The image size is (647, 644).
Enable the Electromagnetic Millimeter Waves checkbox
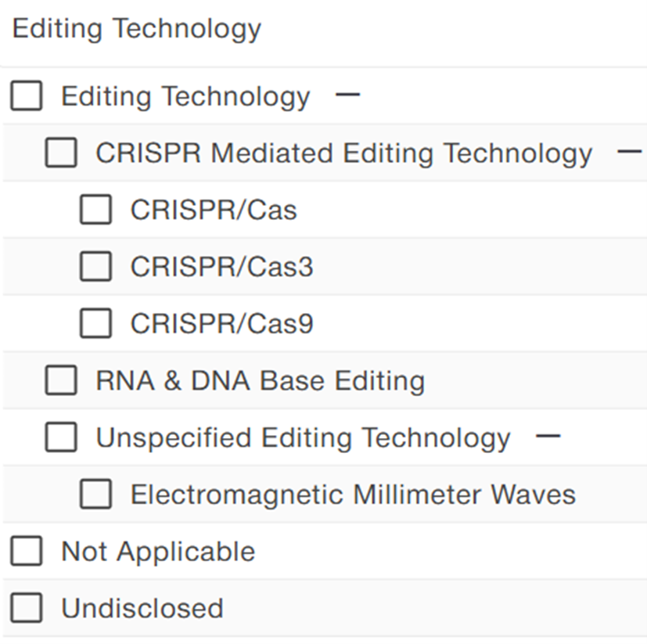pos(95,495)
